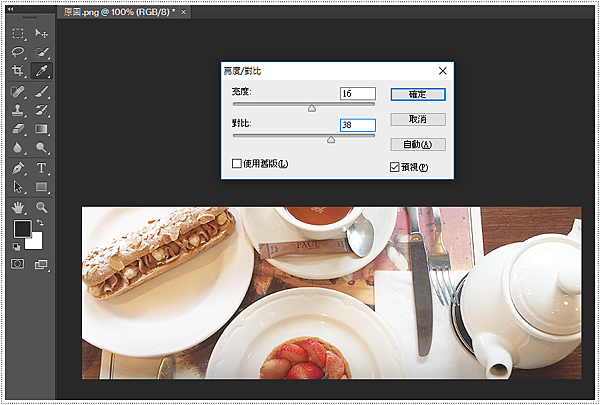Apply auto adjustment with 自動(A) button
Screen dimensions: 600x405
click(418, 144)
